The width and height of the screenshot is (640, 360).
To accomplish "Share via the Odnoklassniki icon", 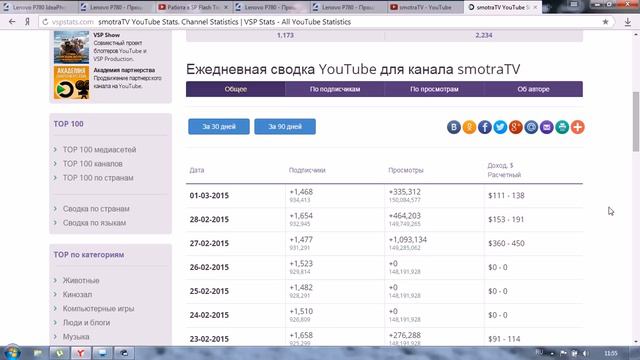I will (469, 127).
